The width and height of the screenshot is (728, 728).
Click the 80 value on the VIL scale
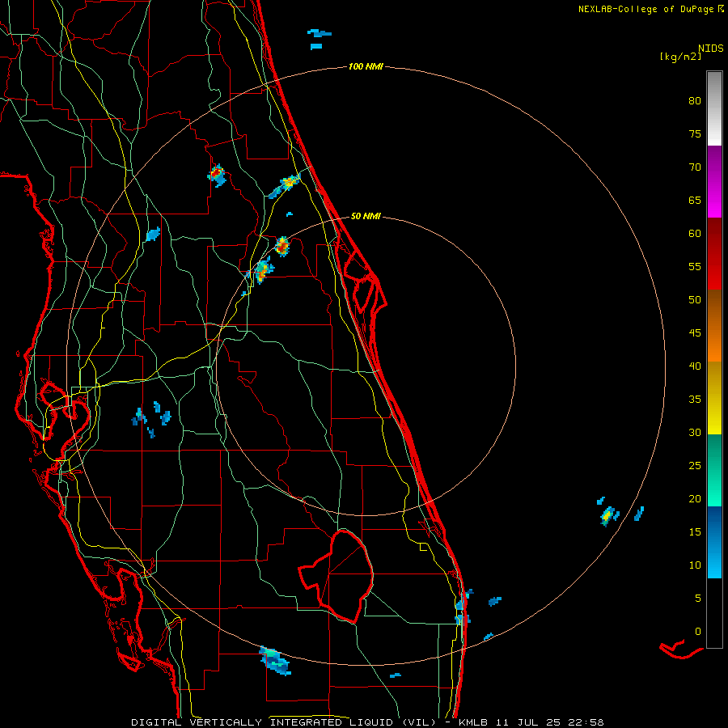[x=695, y=101]
